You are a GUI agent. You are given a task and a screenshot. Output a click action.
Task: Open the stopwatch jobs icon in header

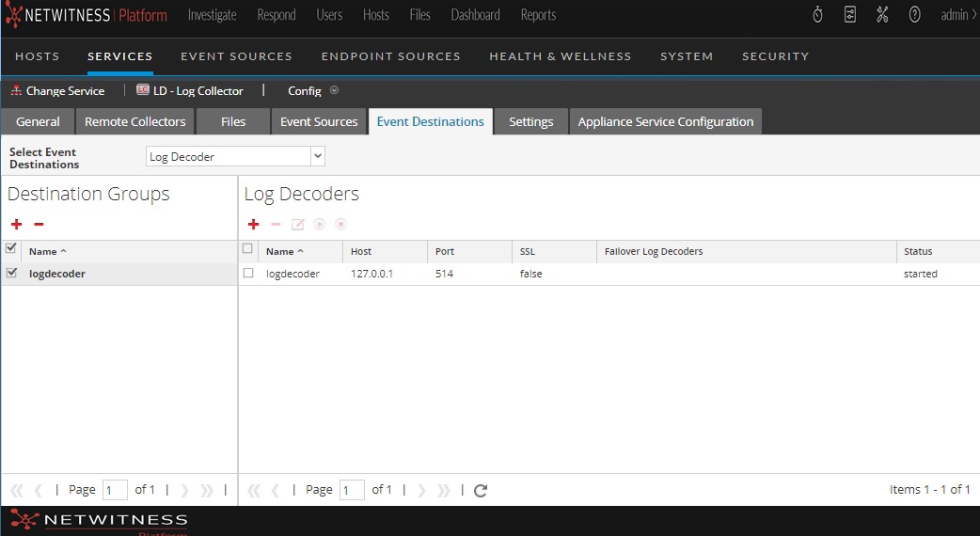(x=817, y=15)
